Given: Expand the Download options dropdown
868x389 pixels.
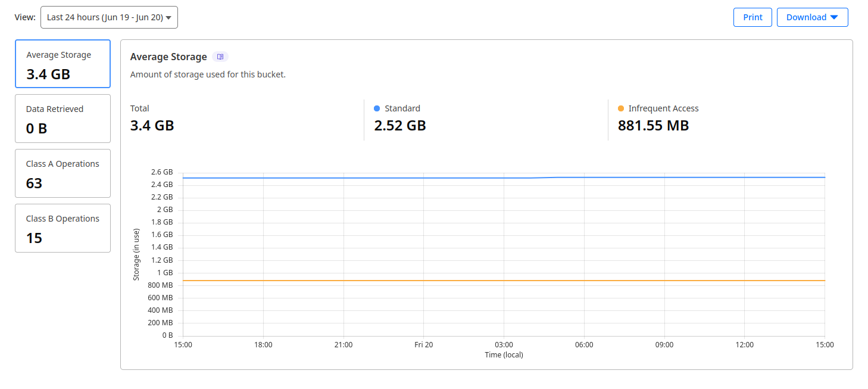Looking at the screenshot, I should coord(812,17).
